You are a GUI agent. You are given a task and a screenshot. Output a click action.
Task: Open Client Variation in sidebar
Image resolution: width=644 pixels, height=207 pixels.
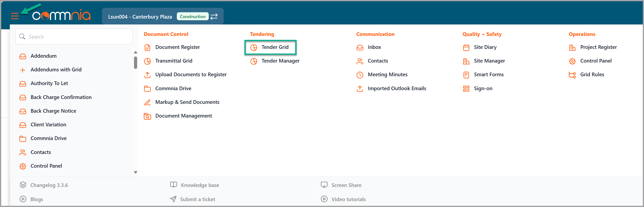(48, 124)
